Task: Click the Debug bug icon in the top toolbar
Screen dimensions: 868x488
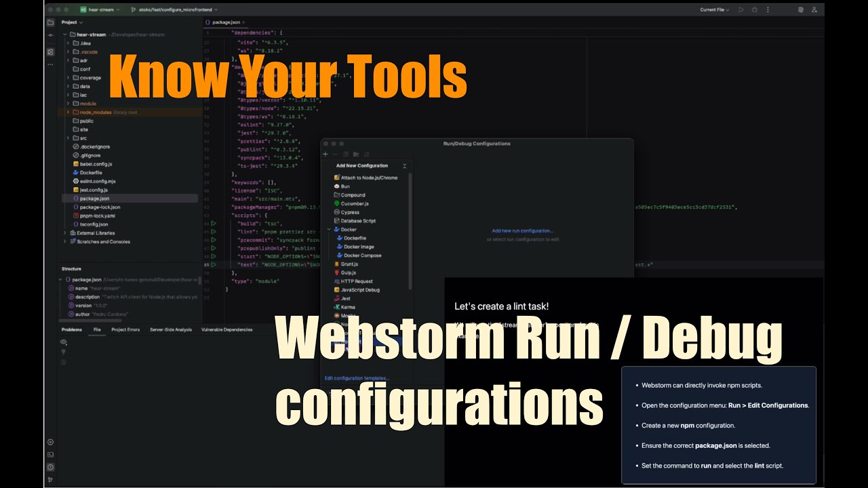Action: tap(755, 9)
